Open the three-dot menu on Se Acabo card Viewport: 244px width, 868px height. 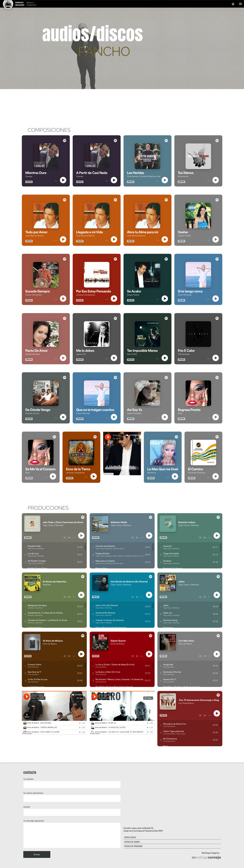[158, 299]
